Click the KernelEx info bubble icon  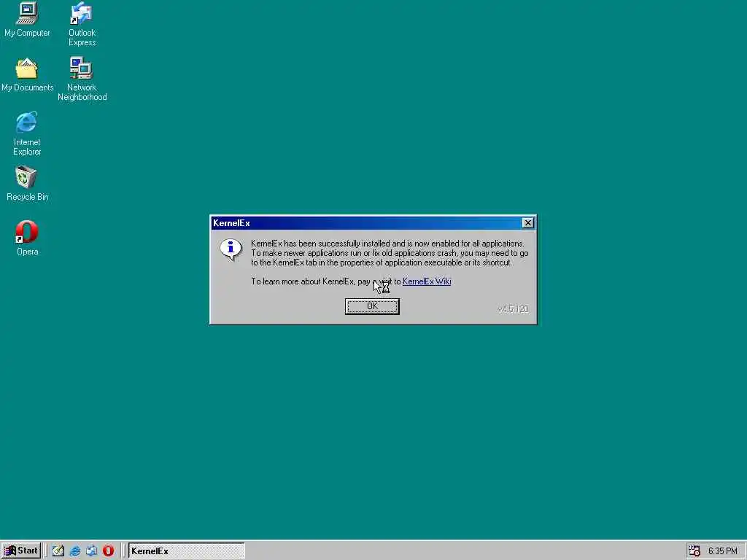231,249
